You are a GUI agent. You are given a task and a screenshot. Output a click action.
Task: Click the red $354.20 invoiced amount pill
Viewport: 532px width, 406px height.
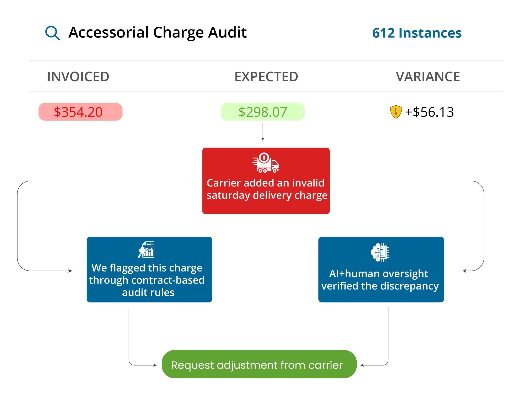click(x=80, y=112)
